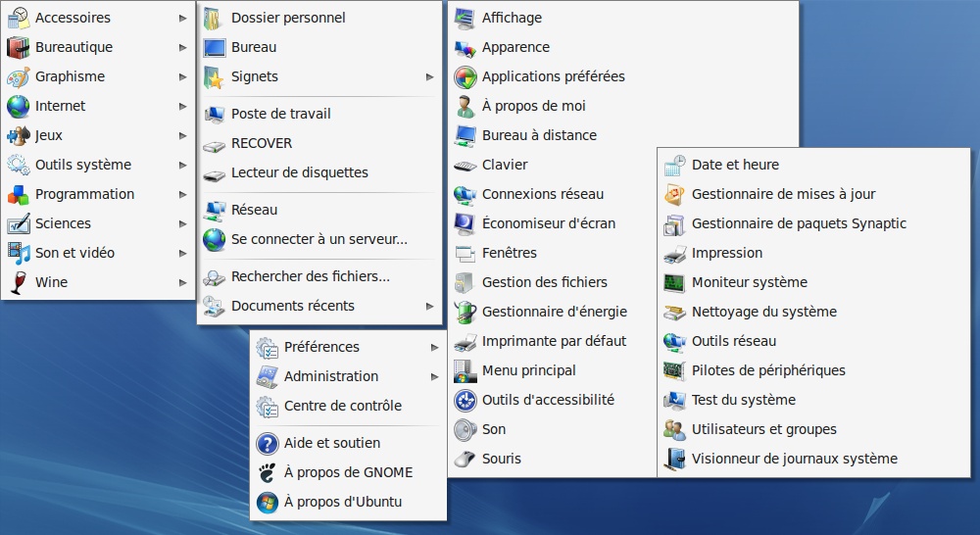Click the GNOME foot icon
This screenshot has width=980, height=535.
267,473
